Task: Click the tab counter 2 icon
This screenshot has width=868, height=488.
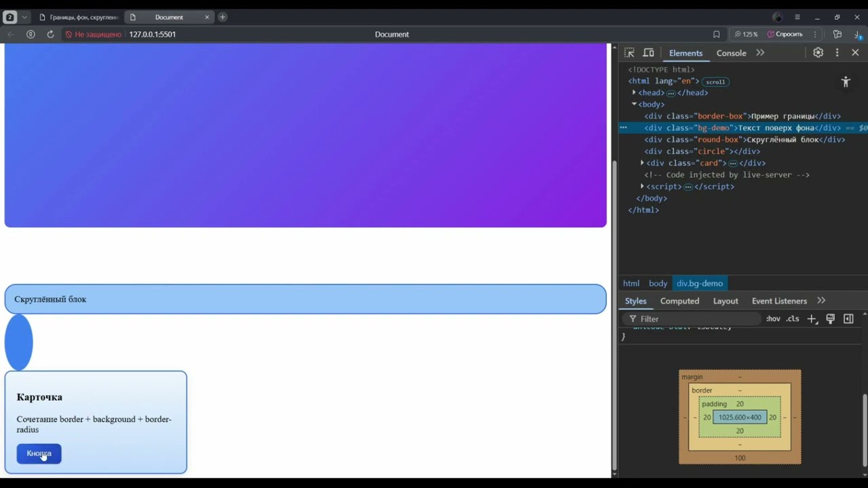Action: point(9,17)
